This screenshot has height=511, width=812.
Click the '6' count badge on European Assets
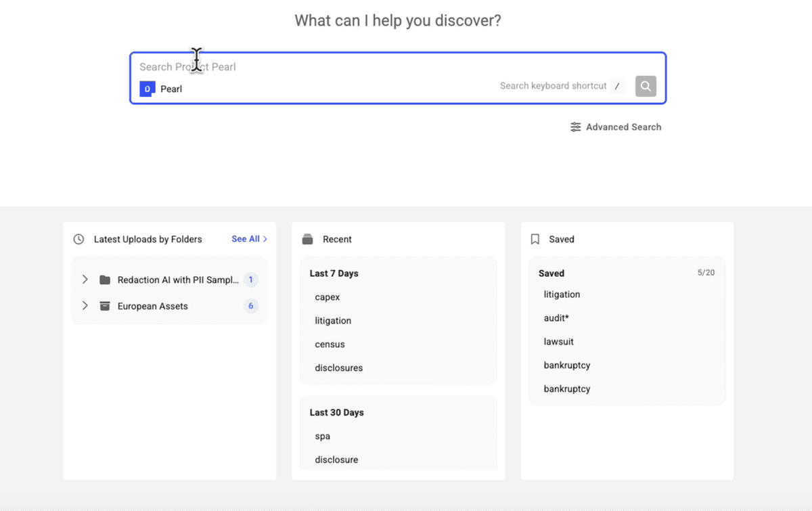(x=250, y=306)
